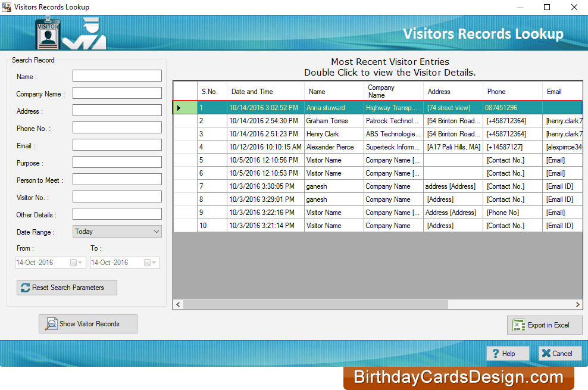Screen dimensions: 588x390
Task: Select the Anna stuward name cell
Action: 334,108
